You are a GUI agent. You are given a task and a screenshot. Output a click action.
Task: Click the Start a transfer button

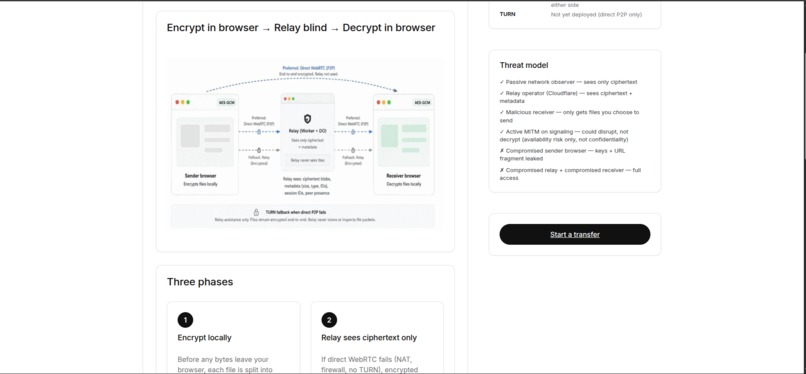pyautogui.click(x=575, y=234)
